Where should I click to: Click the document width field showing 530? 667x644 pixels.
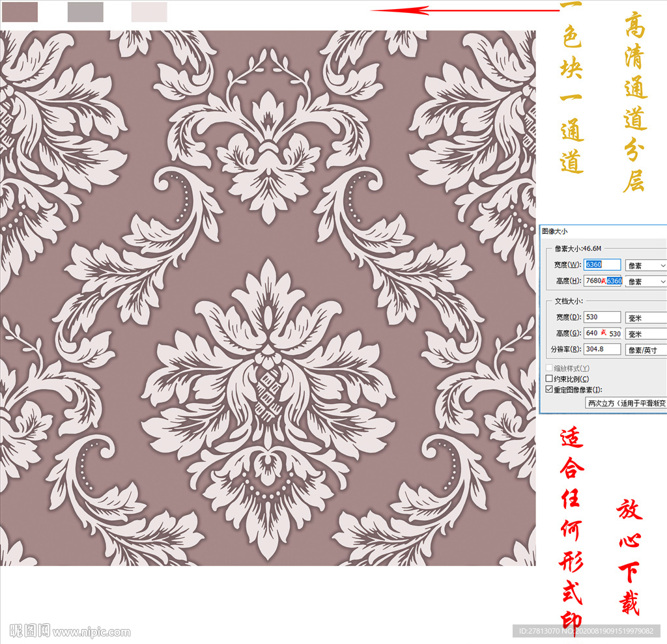[x=602, y=317]
